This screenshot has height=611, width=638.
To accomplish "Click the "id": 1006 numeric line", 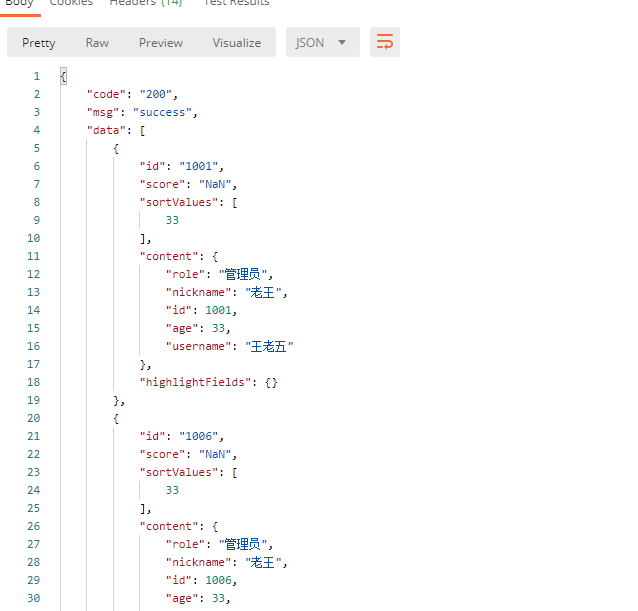I will 201,580.
